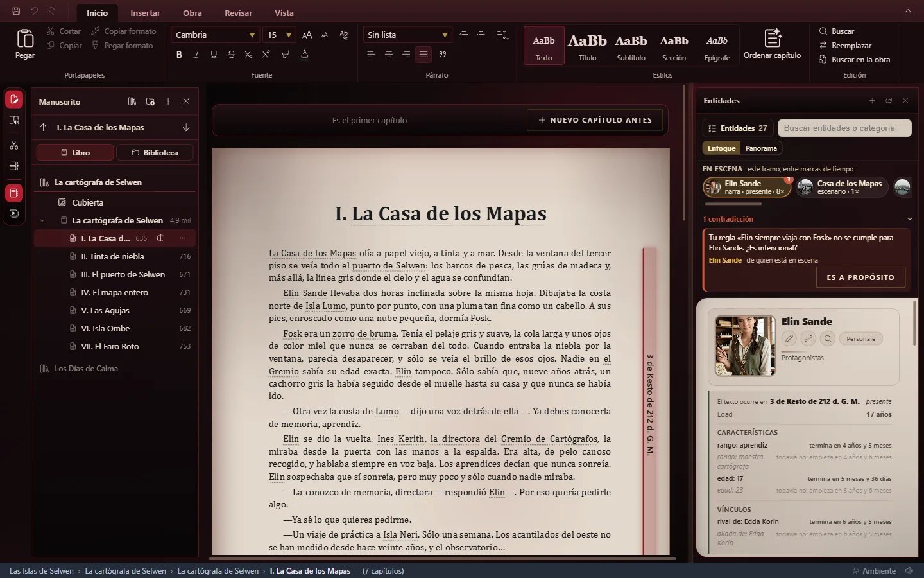Click the Ambiente speaker icon in the status bar

point(909,570)
